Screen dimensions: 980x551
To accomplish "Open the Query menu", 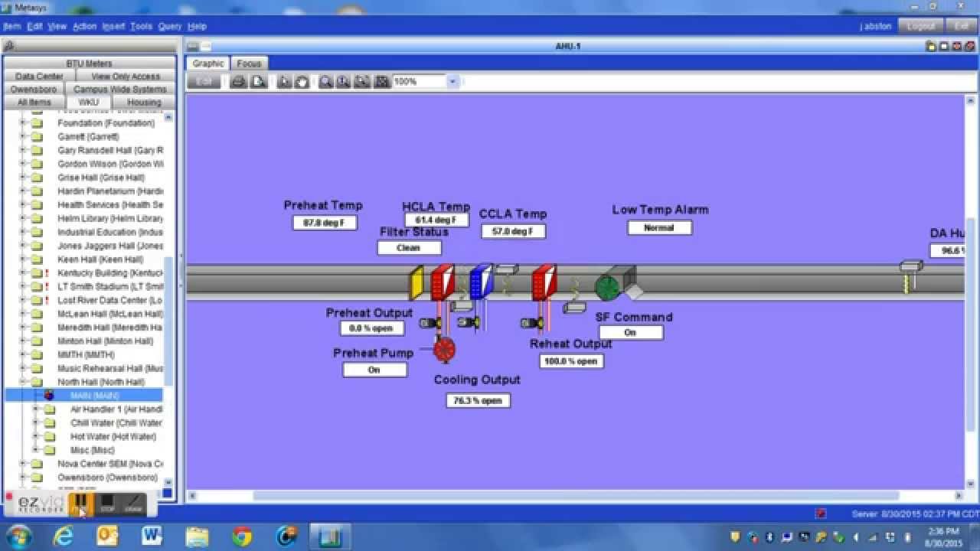I will coord(170,26).
